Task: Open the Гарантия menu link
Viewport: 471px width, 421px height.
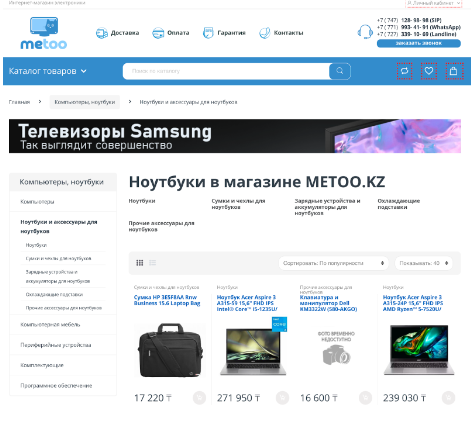Action: point(231,33)
